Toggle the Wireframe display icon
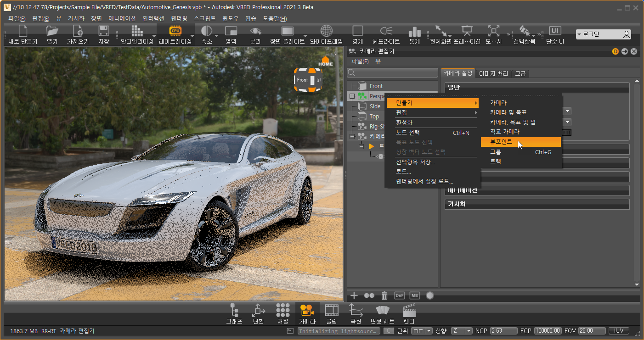 tap(326, 31)
